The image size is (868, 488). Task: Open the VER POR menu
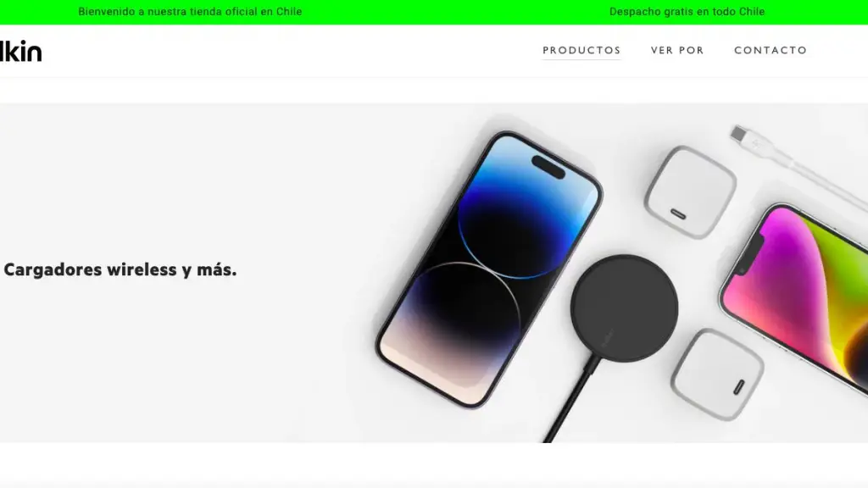(x=677, y=50)
